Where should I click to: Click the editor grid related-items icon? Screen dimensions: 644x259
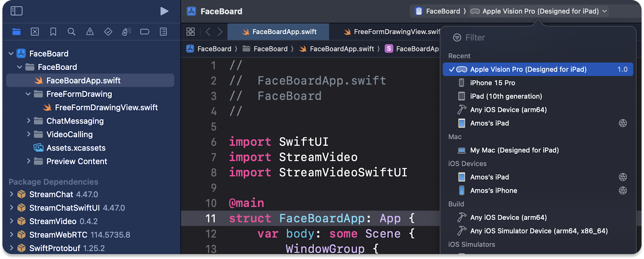(x=190, y=32)
